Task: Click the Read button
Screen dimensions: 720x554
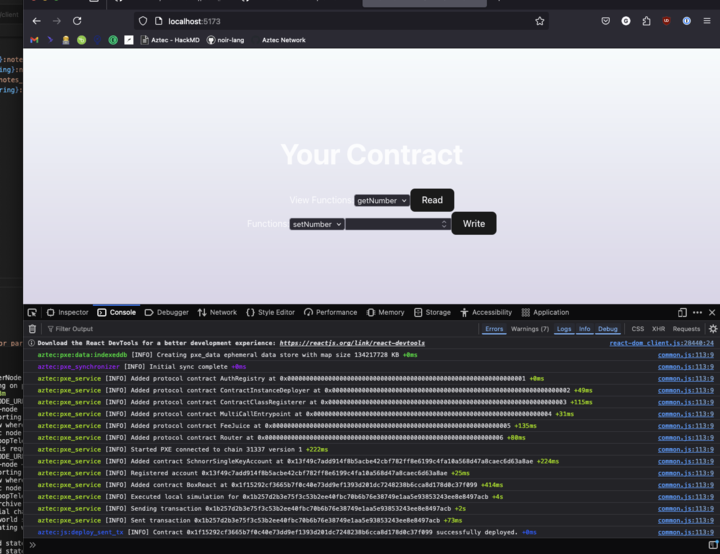Action: 432,200
